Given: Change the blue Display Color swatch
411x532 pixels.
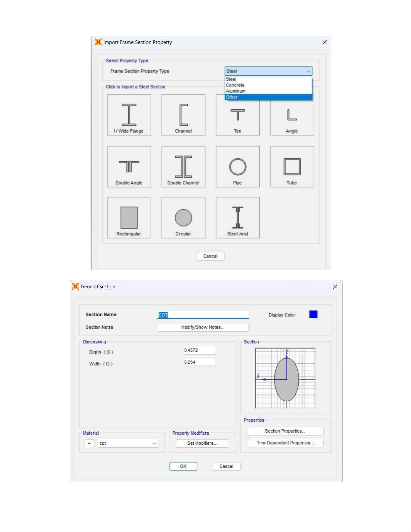Looking at the screenshot, I should (x=313, y=315).
